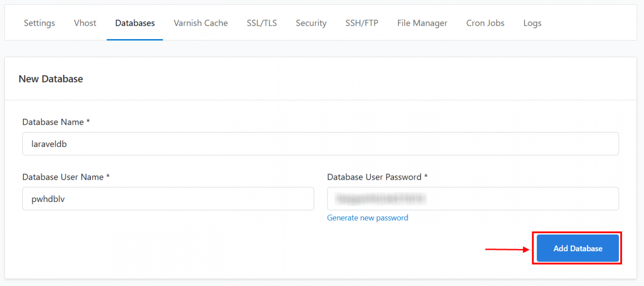Viewport: 644px width, 286px height.
Task: Switch to the Vhost tab
Action: tap(85, 23)
